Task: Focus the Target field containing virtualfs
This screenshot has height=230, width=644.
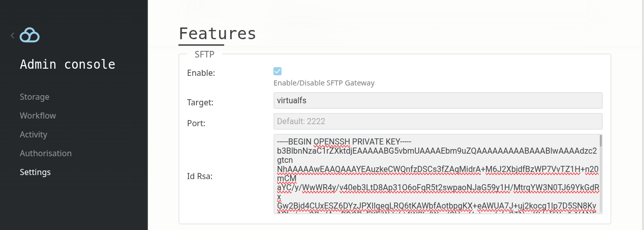Action: pyautogui.click(x=437, y=100)
